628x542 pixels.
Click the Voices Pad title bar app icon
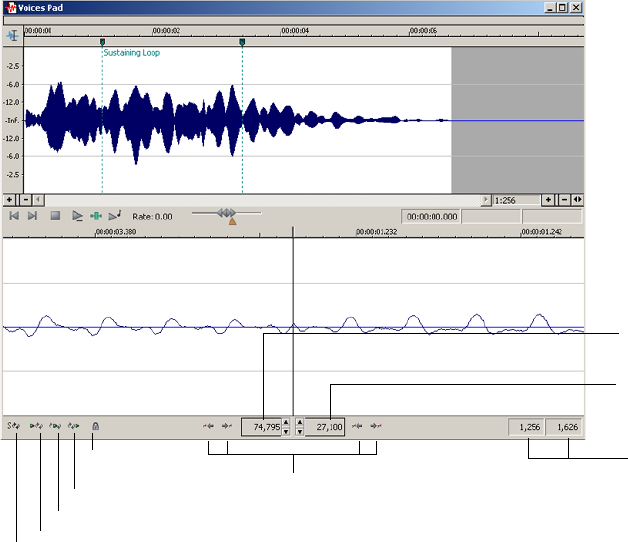pyautogui.click(x=10, y=8)
